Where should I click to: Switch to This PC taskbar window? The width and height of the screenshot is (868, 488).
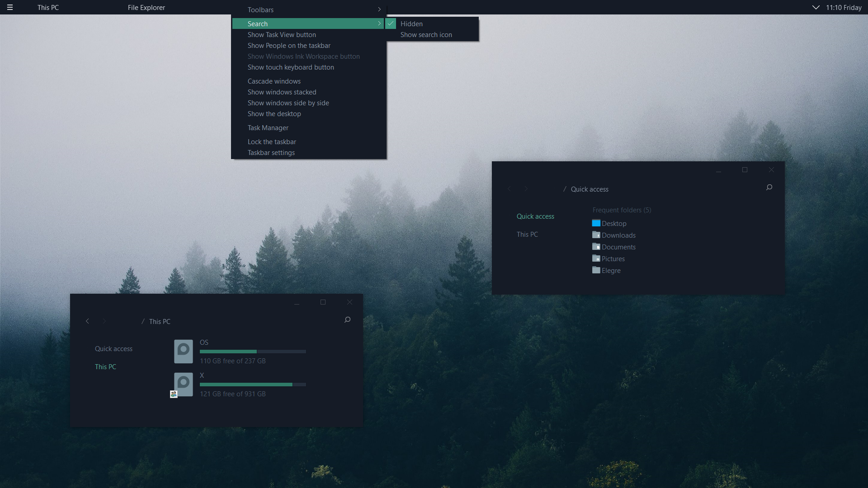point(48,8)
